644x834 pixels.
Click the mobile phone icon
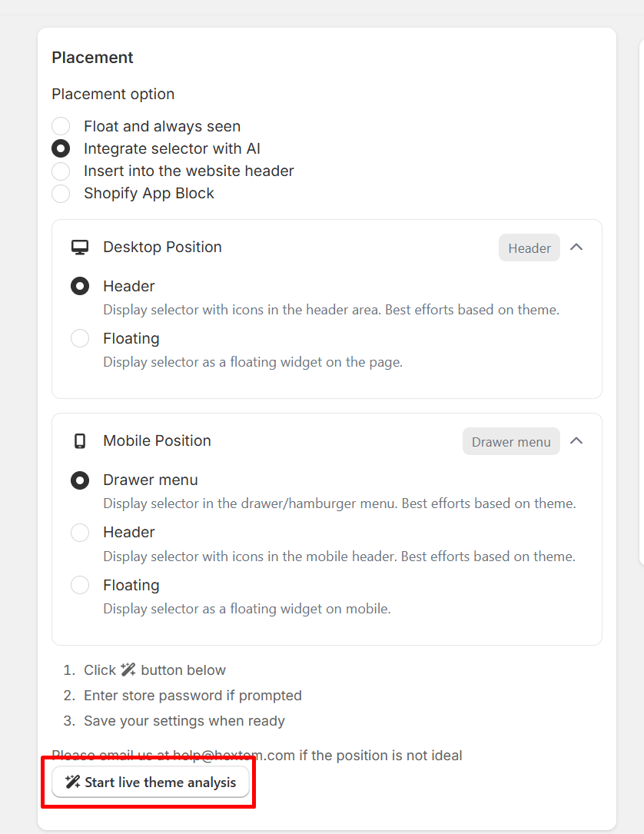(x=80, y=441)
